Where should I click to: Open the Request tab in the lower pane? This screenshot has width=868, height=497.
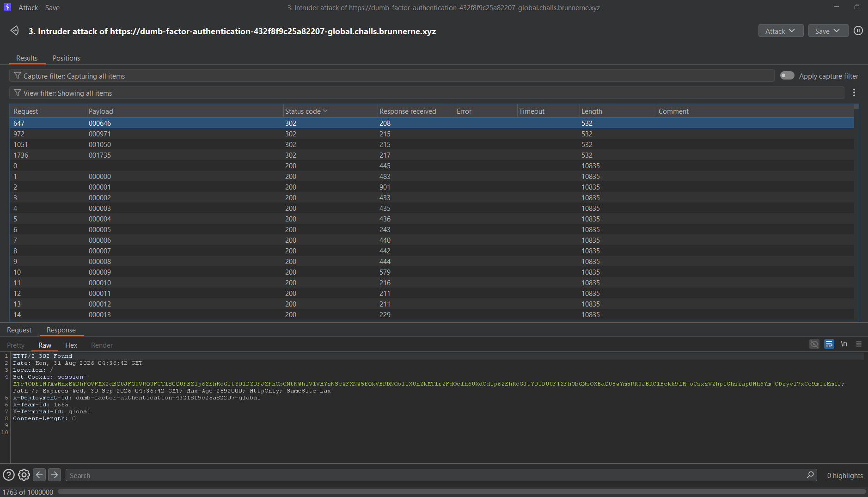click(19, 330)
